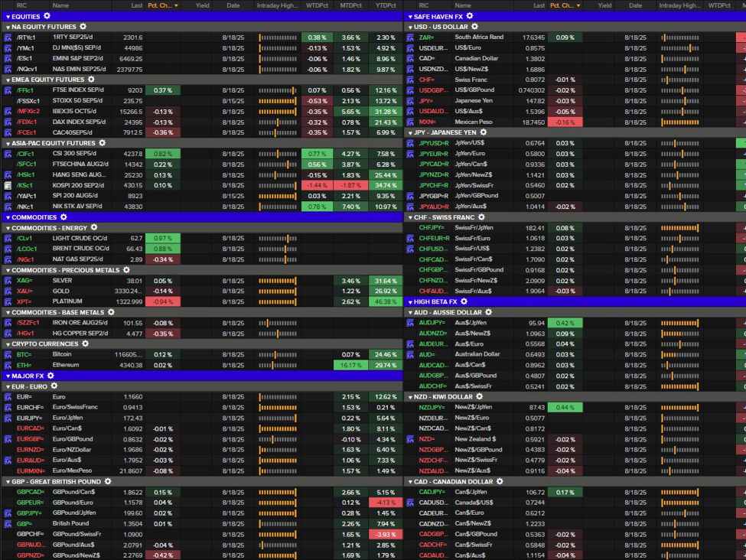
Task: Collapse the SAFE HAVEN FX section
Action: (409, 15)
